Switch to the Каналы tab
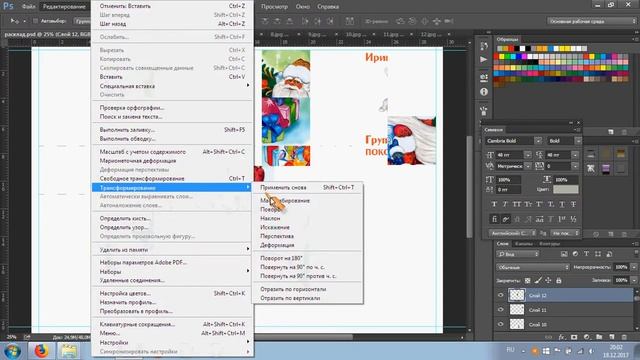This screenshot has height=360, width=640. [x=524, y=244]
